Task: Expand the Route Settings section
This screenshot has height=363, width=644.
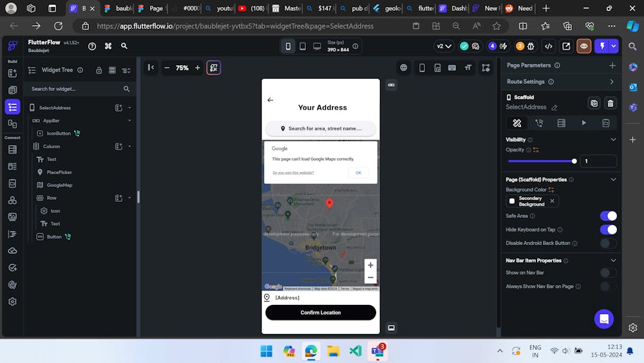Action: (611, 82)
